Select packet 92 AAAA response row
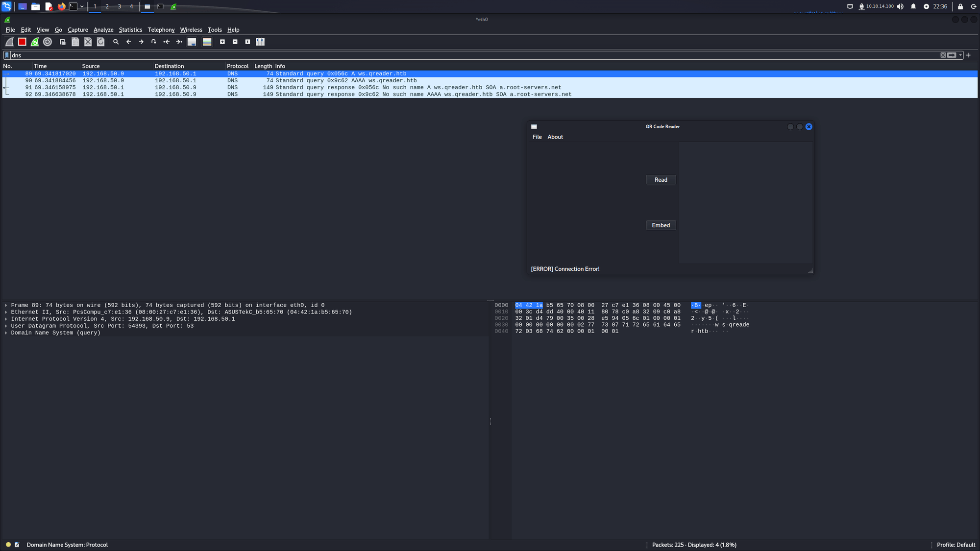 (490, 94)
